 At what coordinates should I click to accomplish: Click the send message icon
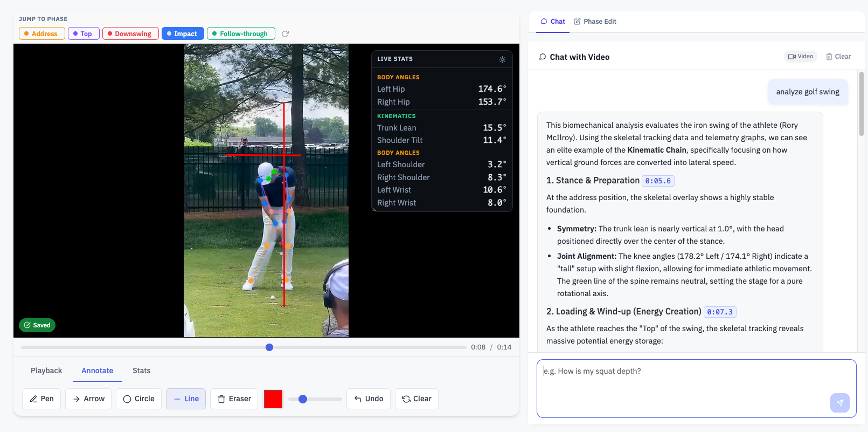pyautogui.click(x=840, y=403)
